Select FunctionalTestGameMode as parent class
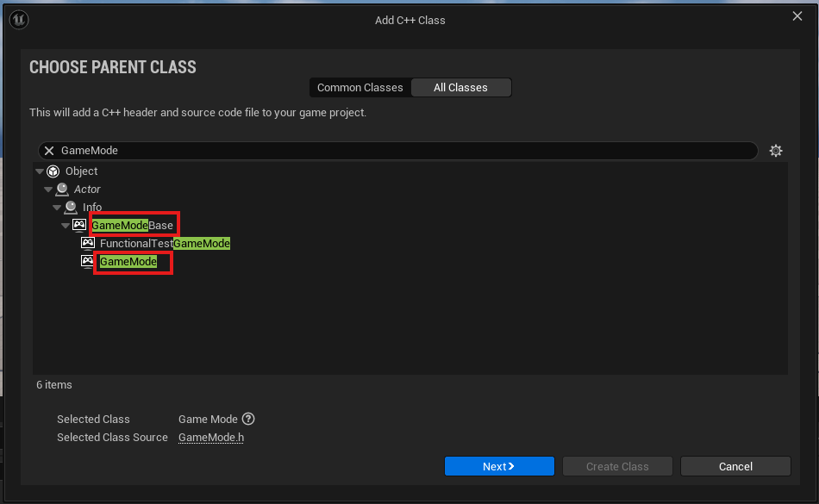819x504 pixels. (x=410, y=243)
